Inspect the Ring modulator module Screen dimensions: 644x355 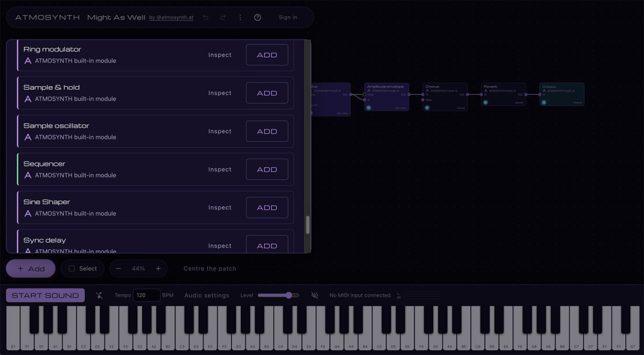click(x=219, y=55)
